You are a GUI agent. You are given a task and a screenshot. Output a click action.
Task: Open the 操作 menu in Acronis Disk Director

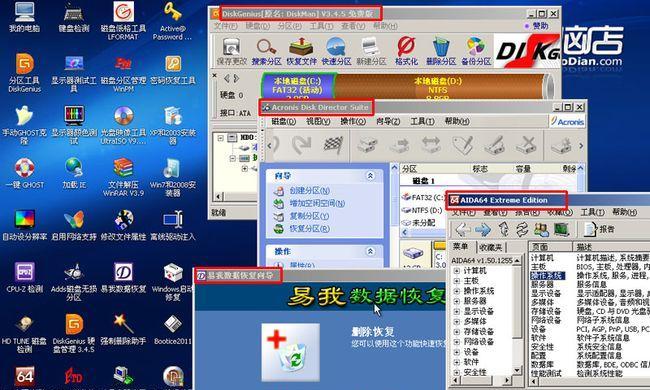coord(353,121)
